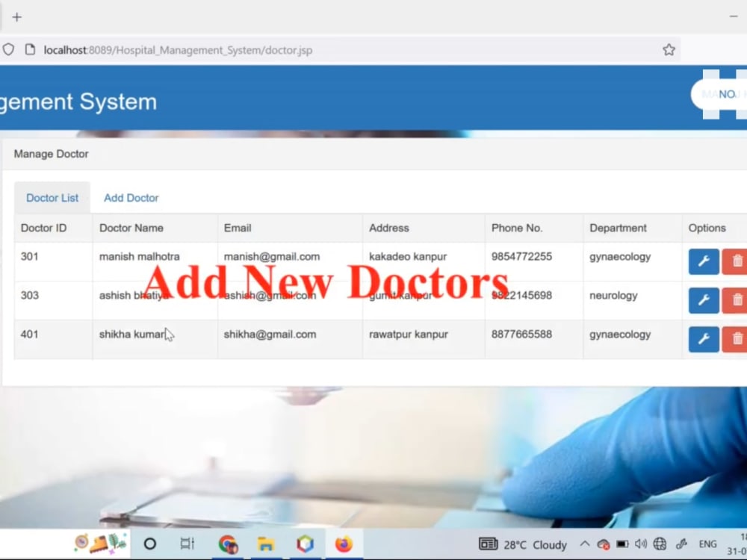Click the volume icon in the system tray
This screenshot has width=747, height=560.
641,544
